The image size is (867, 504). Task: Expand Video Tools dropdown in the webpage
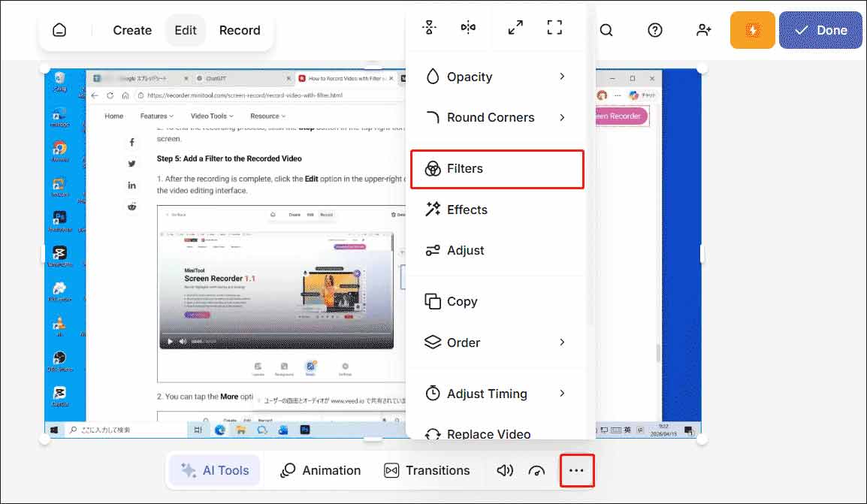tap(212, 116)
